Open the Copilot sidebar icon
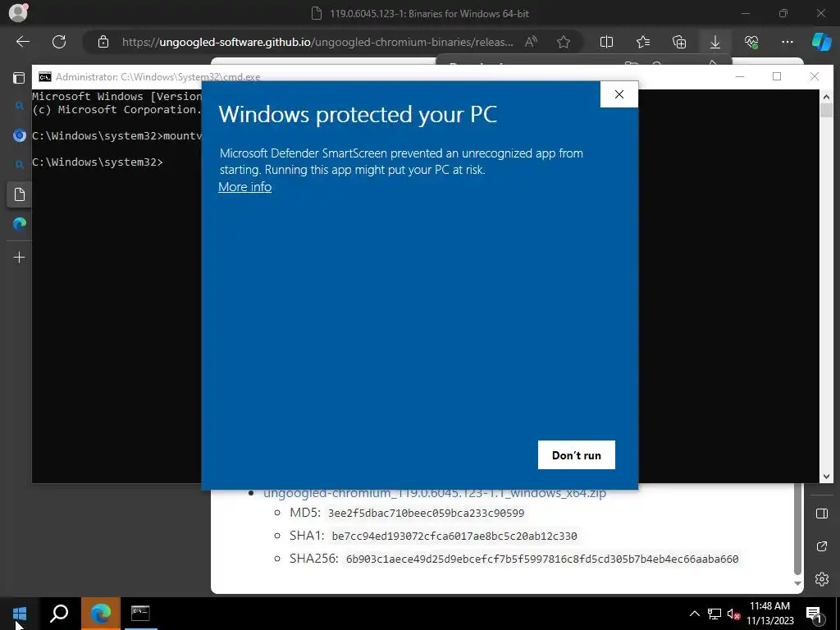 coord(822,42)
